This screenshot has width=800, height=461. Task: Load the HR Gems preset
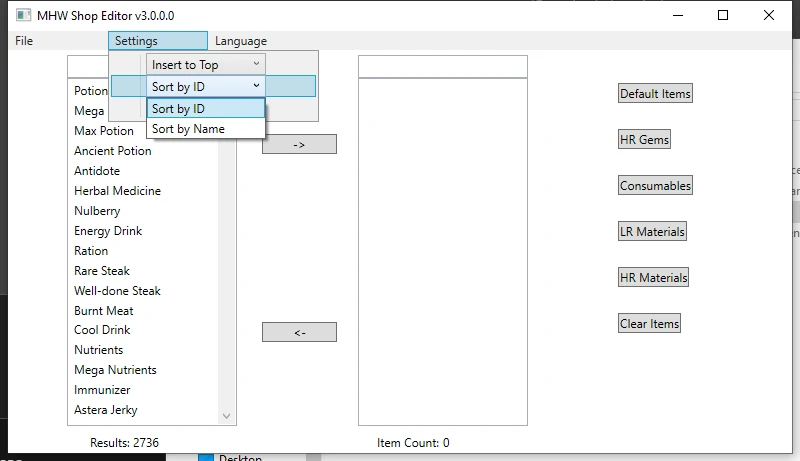tap(644, 140)
